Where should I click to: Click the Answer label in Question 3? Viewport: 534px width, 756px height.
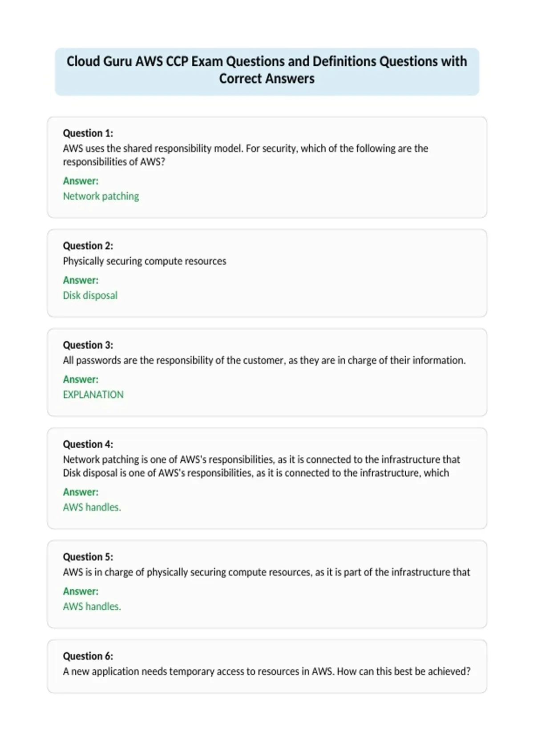click(81, 379)
